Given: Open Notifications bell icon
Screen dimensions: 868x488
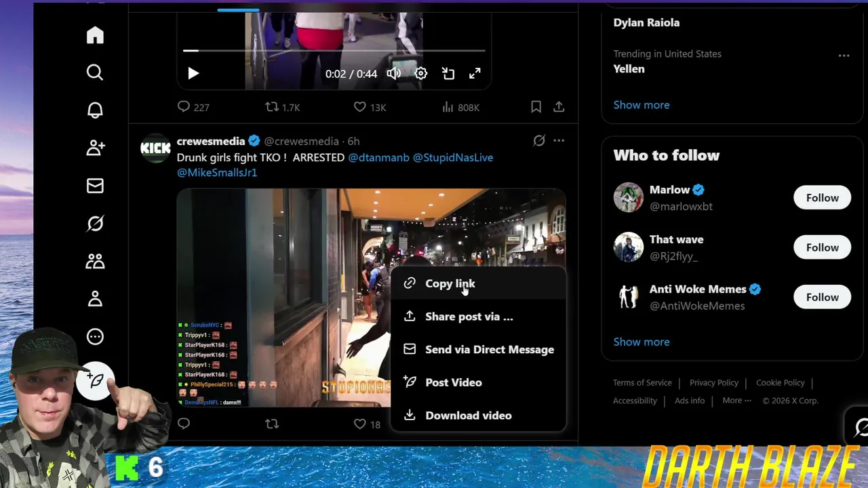Looking at the screenshot, I should tap(95, 110).
